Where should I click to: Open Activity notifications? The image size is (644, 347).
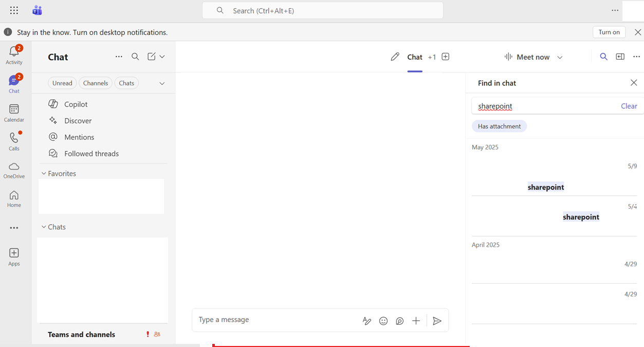coord(14,55)
